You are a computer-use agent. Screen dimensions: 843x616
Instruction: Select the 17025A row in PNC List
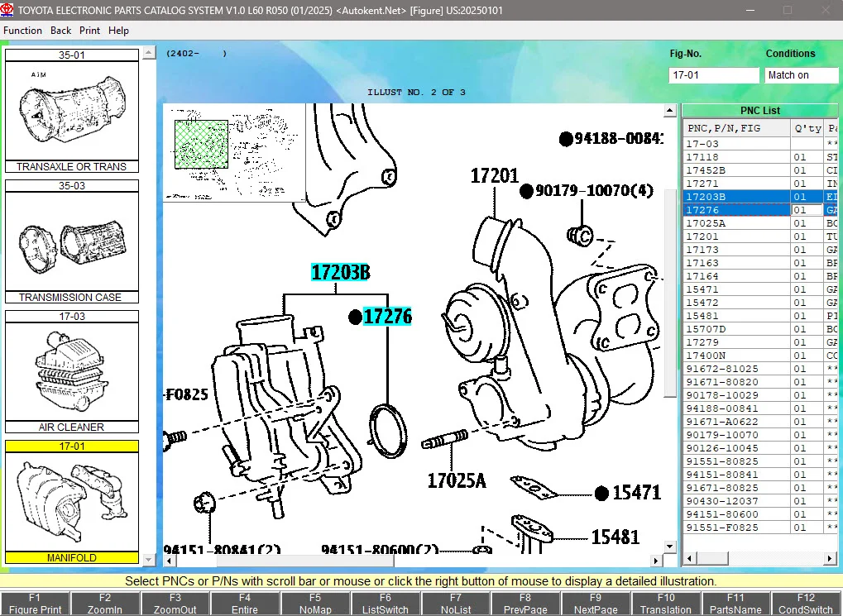pyautogui.click(x=760, y=223)
